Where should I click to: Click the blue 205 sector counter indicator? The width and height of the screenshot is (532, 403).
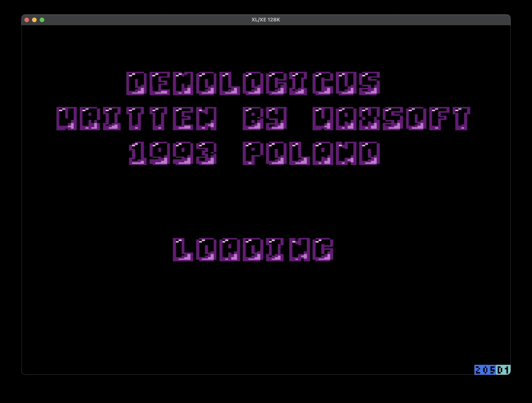(485, 370)
